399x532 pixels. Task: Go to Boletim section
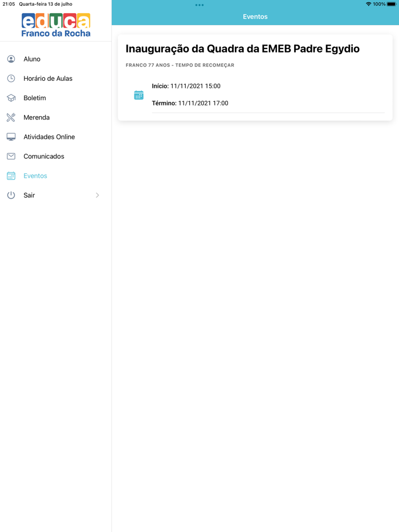tap(56, 98)
